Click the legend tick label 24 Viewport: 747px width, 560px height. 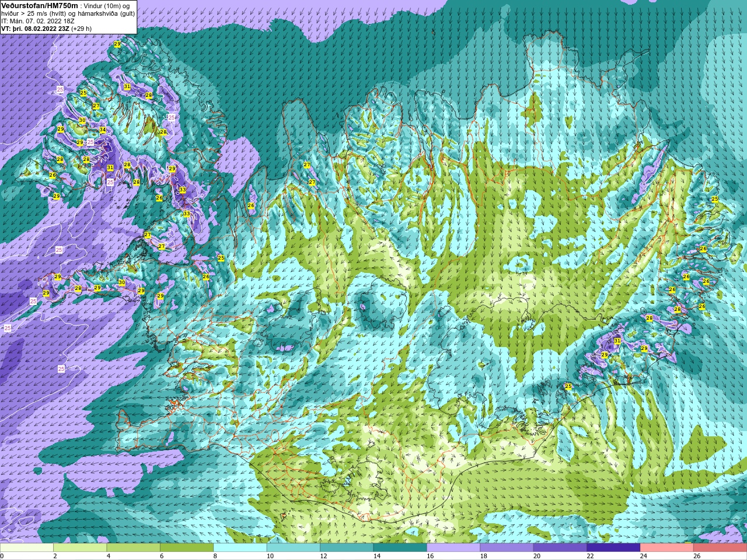tap(644, 556)
